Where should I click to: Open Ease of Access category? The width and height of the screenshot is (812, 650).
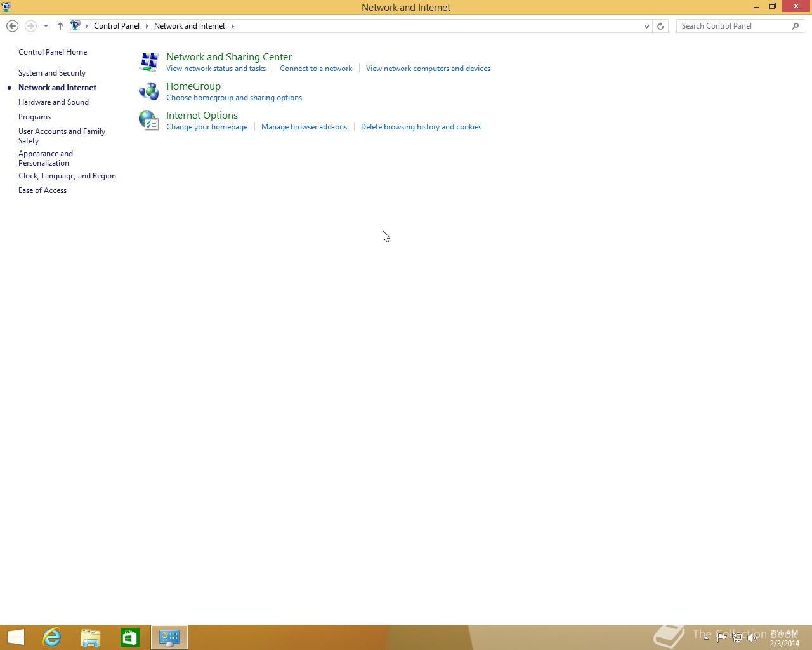43,190
